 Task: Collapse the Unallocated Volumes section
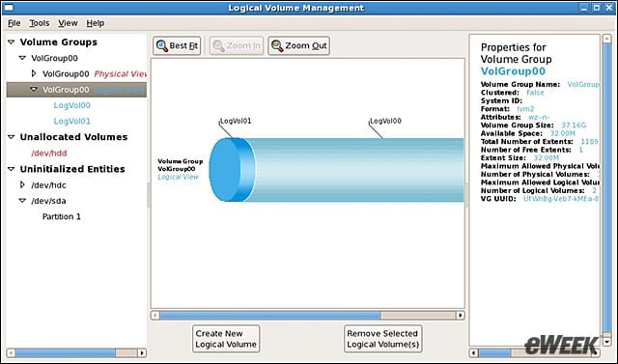pyautogui.click(x=12, y=137)
